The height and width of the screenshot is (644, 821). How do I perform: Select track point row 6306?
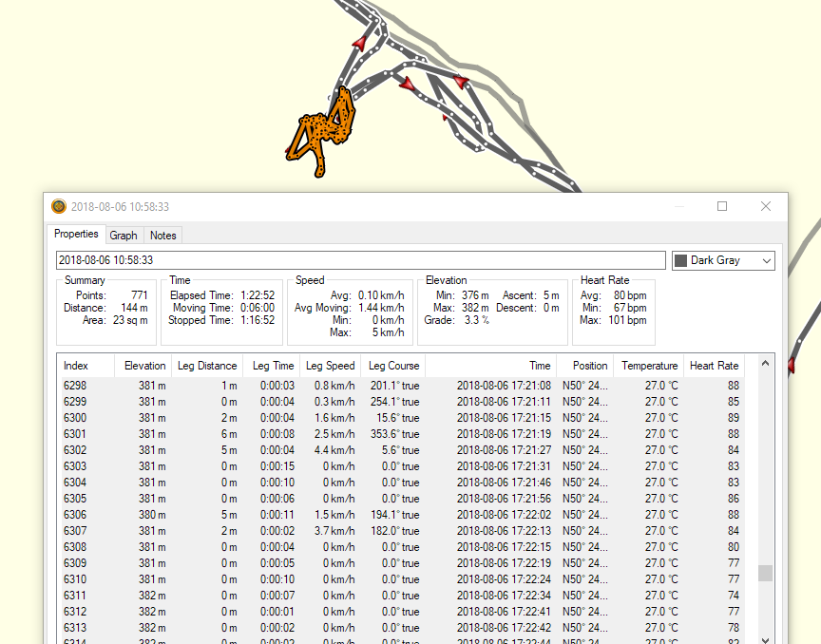point(402,515)
